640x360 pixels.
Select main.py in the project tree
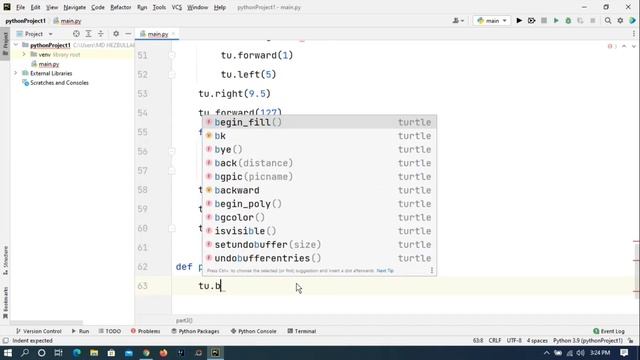point(49,64)
